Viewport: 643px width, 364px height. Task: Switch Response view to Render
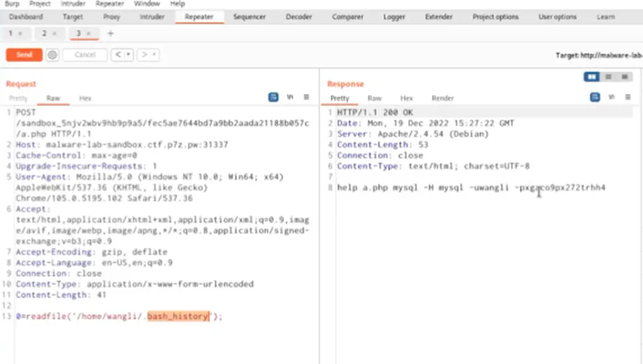[443, 98]
